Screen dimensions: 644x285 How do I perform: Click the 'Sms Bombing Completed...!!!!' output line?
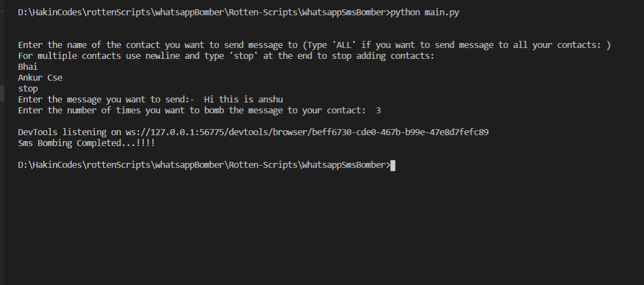pyautogui.click(x=86, y=143)
